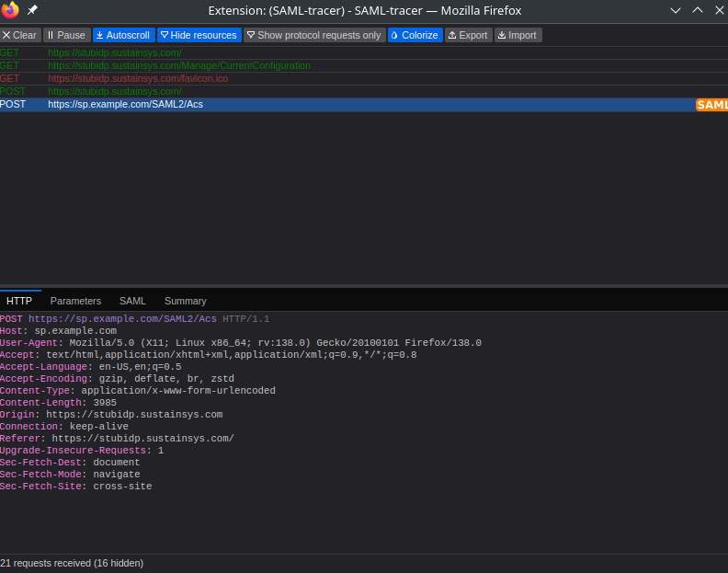Click the Accept-Language header line
Image resolution: width=728 pixels, height=573 pixels.
click(90, 367)
